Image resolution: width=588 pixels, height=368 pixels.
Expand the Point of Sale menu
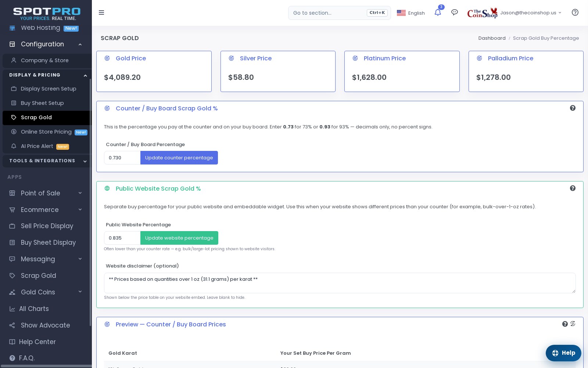click(80, 193)
